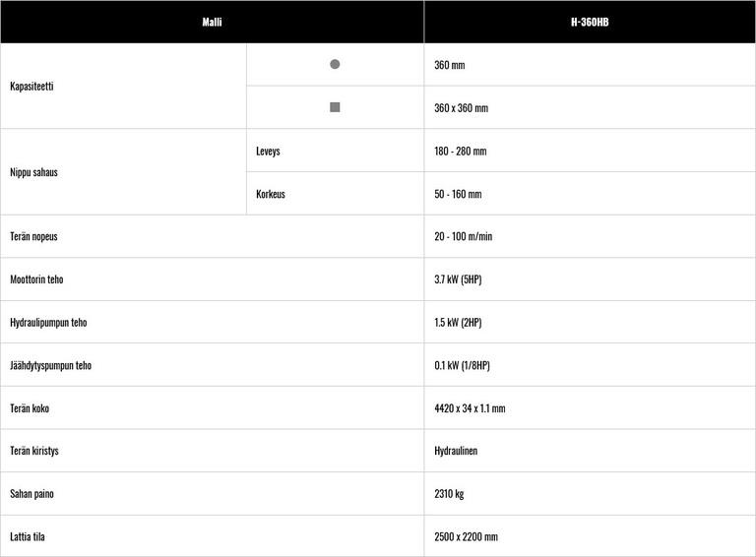The height and width of the screenshot is (557, 756).
Task: Select the 4420 x 34 x 1.1 mm value
Action: coord(470,408)
